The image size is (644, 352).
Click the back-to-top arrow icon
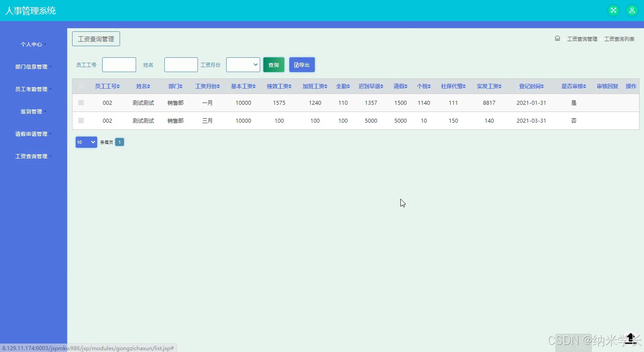tap(631, 338)
